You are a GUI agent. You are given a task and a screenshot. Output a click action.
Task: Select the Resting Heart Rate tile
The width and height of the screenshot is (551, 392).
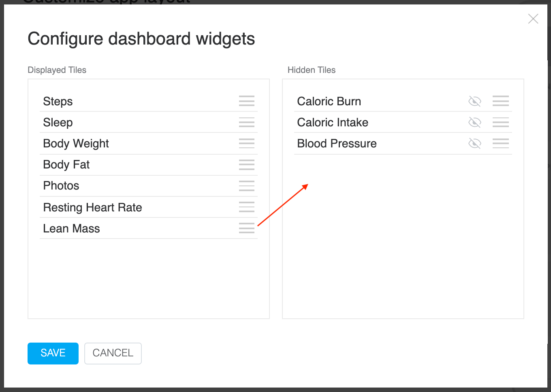pyautogui.click(x=149, y=207)
